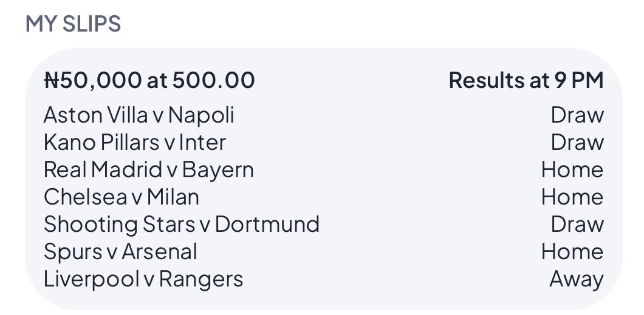Open the Shooting Stars v Dortmund match
The width and height of the screenshot is (644, 315).
(182, 225)
